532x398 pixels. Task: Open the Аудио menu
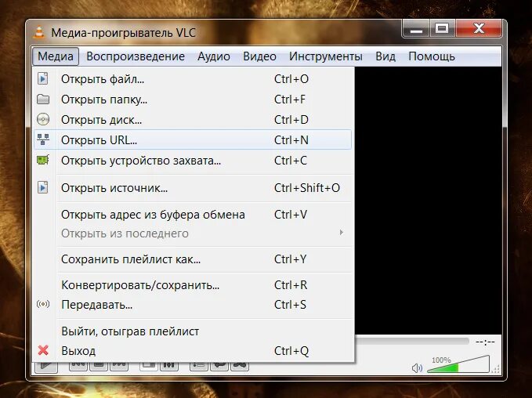214,56
